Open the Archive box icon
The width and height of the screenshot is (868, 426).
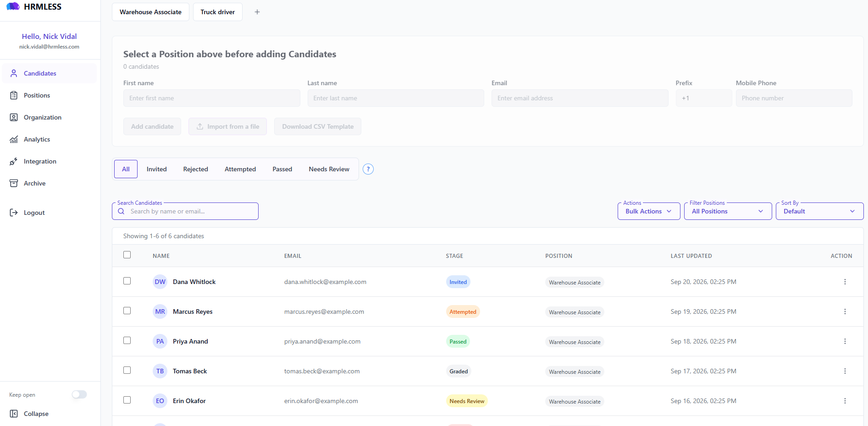coord(14,183)
